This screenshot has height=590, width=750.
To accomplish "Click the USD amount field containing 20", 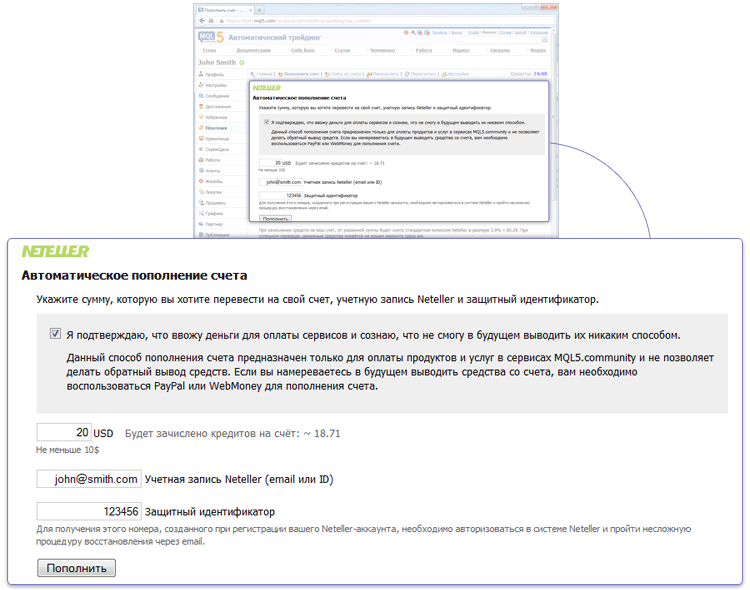I will (x=64, y=433).
